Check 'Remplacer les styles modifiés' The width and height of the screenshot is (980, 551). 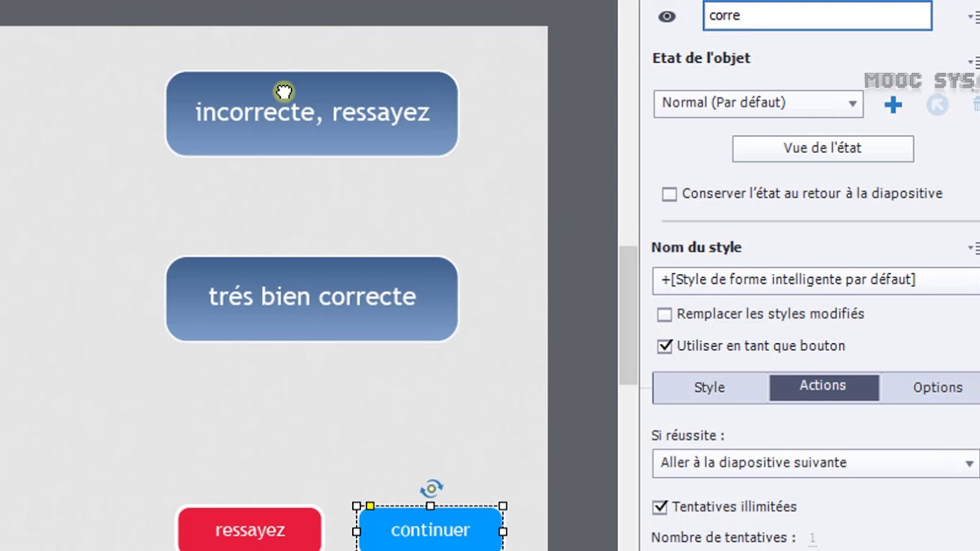click(x=665, y=315)
